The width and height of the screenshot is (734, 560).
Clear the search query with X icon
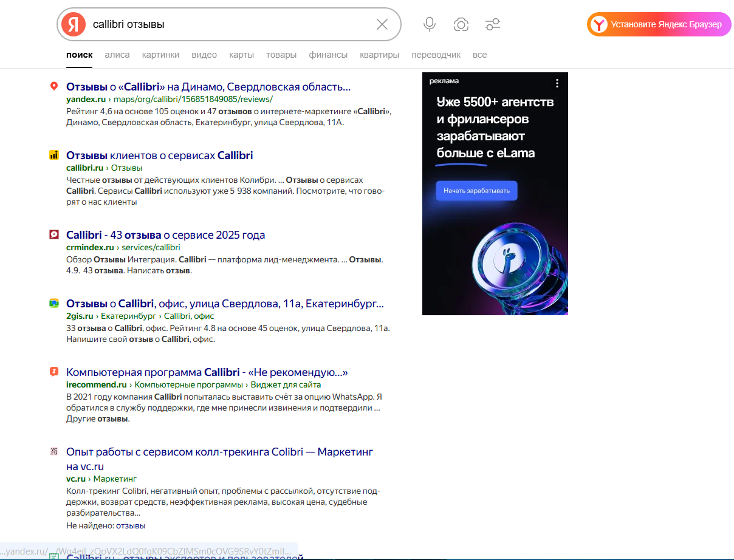[x=382, y=24]
